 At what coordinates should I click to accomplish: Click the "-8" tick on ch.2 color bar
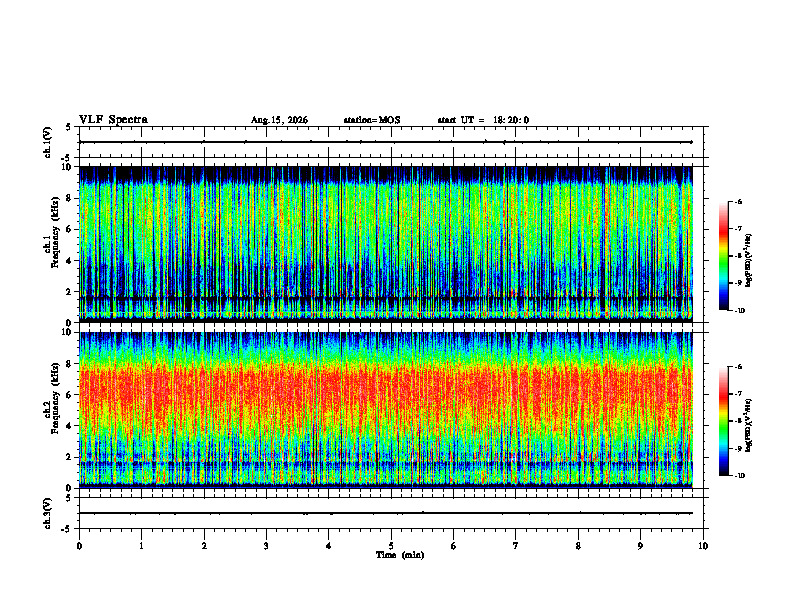click(x=738, y=421)
